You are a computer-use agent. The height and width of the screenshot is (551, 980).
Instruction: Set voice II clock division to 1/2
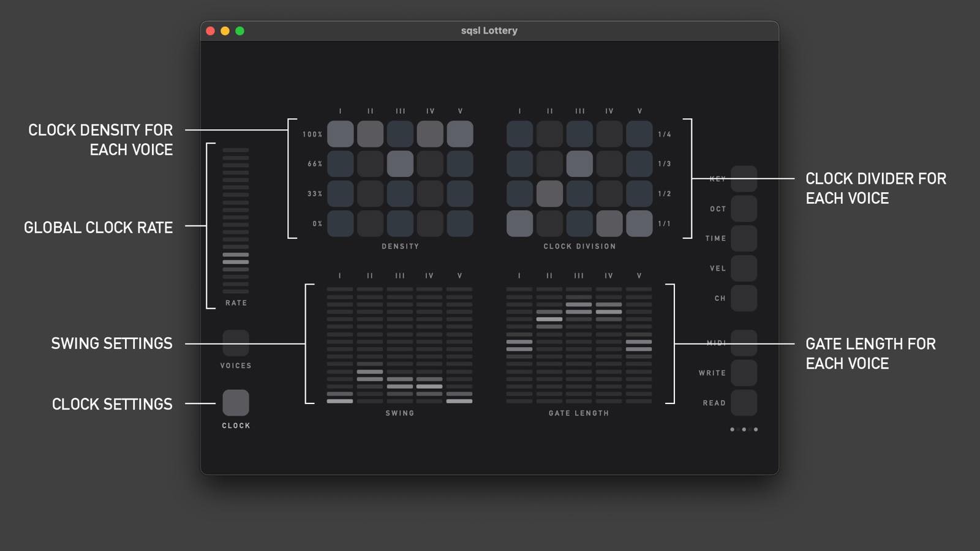[549, 193]
